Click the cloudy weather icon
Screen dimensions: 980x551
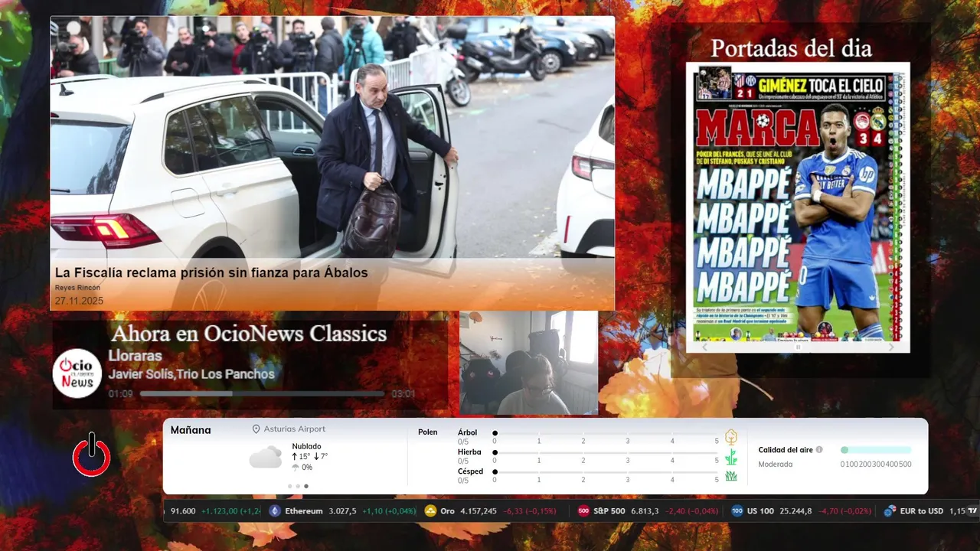click(x=266, y=458)
